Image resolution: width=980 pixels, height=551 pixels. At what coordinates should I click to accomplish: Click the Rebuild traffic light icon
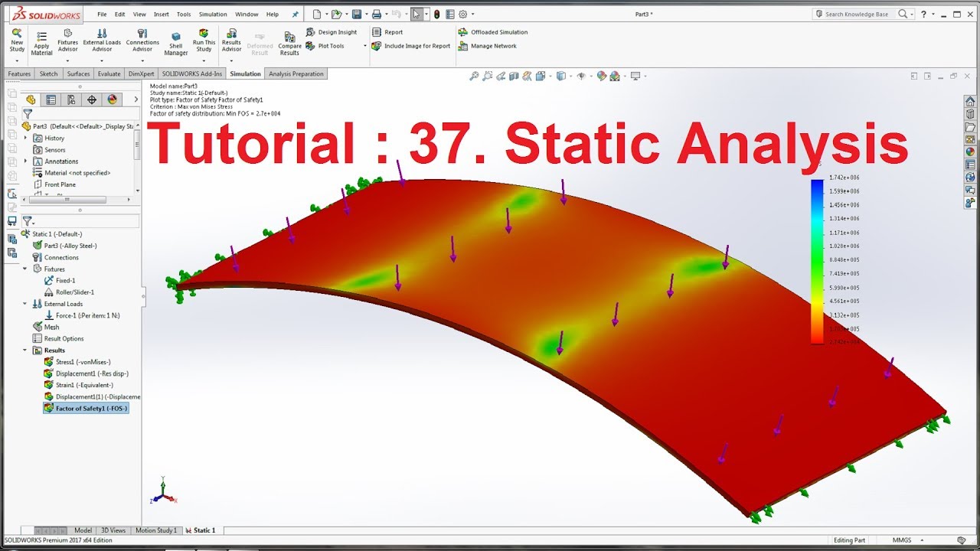(436, 14)
